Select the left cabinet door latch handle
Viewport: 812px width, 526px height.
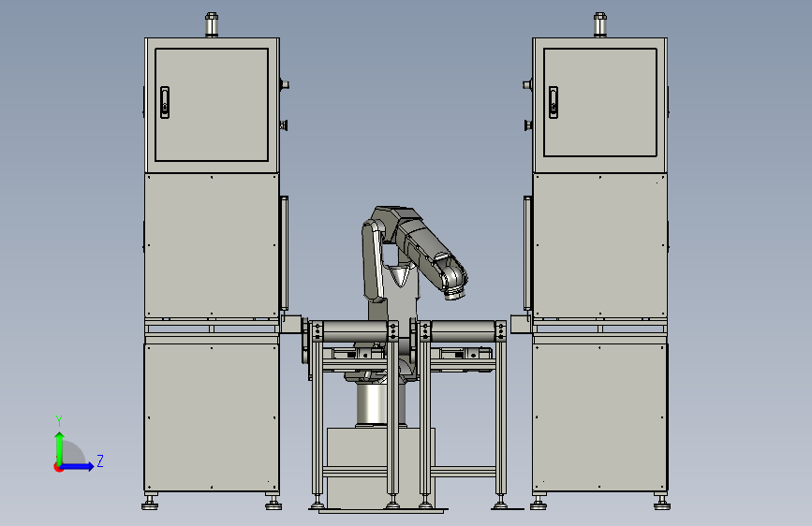165,102
